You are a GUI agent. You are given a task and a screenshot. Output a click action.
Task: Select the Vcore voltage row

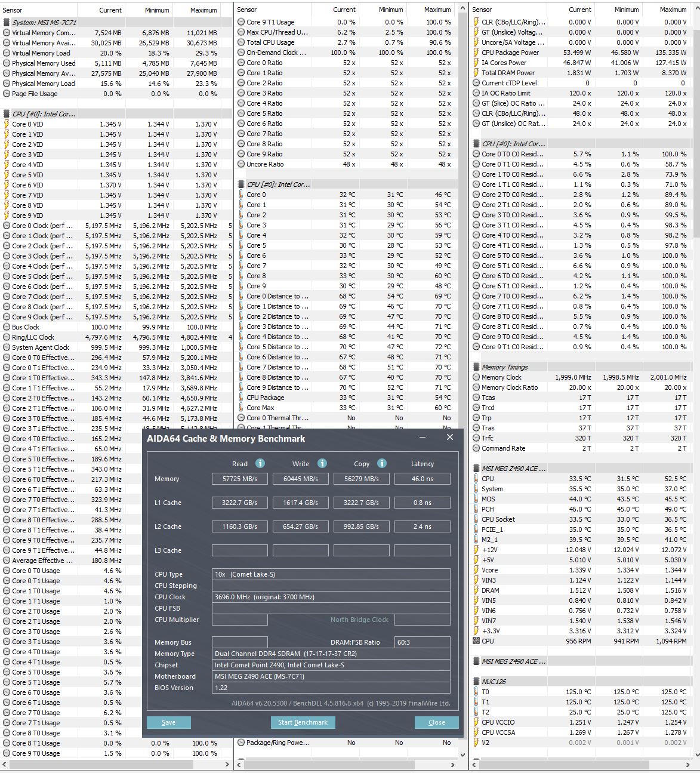click(581, 570)
